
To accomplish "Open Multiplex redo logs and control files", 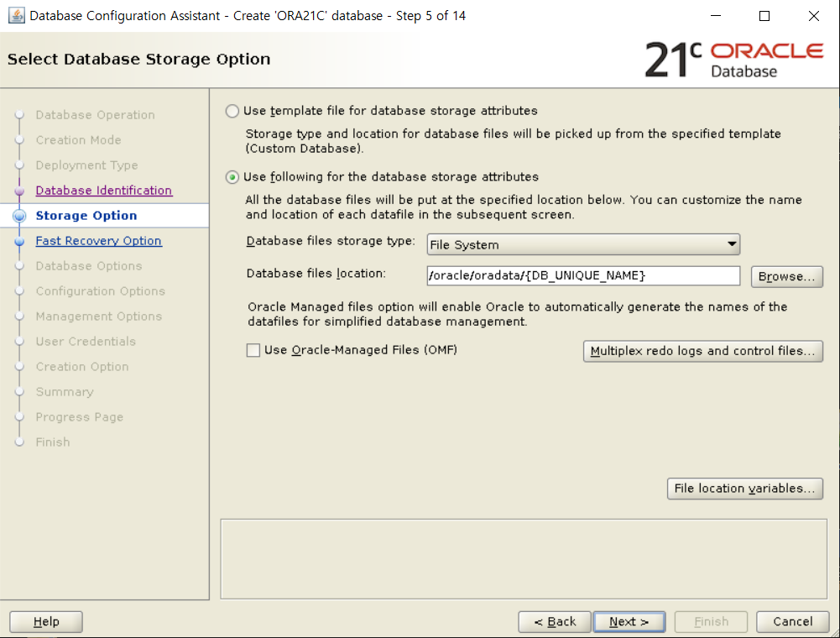I will point(703,351).
